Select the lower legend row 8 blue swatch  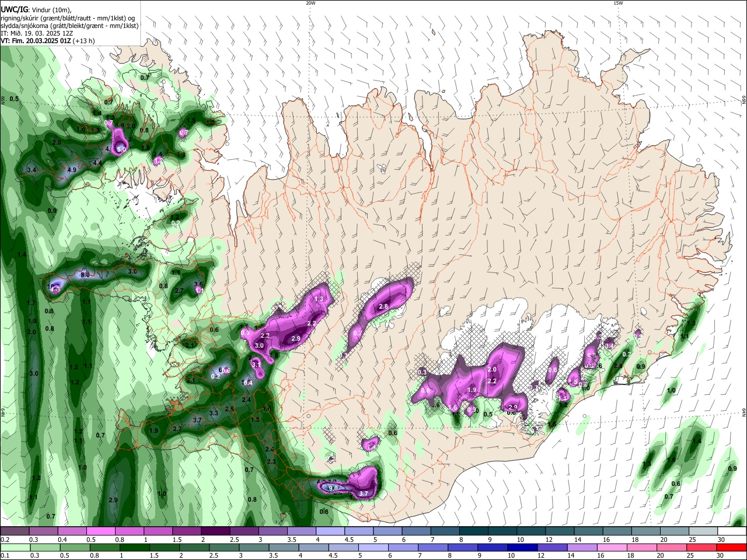(463, 548)
